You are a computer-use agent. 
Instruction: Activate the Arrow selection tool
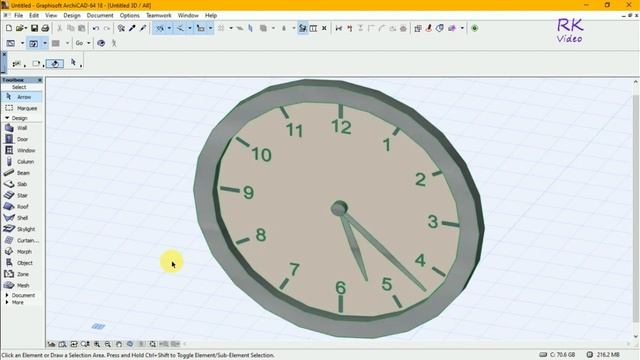[x=22, y=97]
